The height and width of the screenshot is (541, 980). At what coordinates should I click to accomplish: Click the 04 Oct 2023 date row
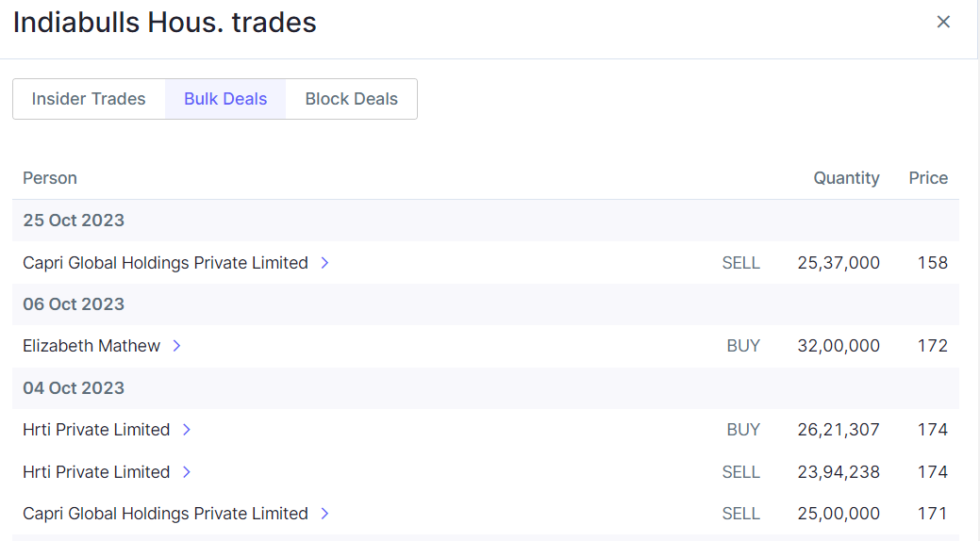pyautogui.click(x=74, y=388)
